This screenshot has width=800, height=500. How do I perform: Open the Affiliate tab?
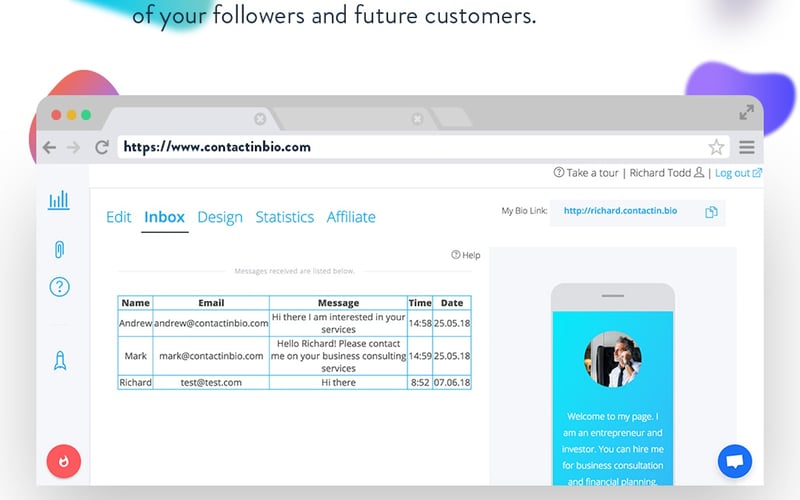(x=351, y=217)
